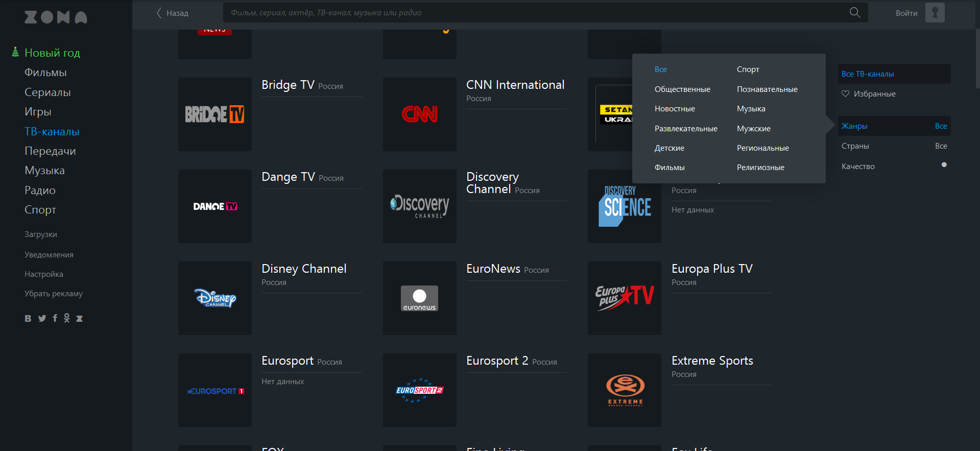The image size is (980, 451).
Task: Select the Познавательные genre
Action: [767, 89]
